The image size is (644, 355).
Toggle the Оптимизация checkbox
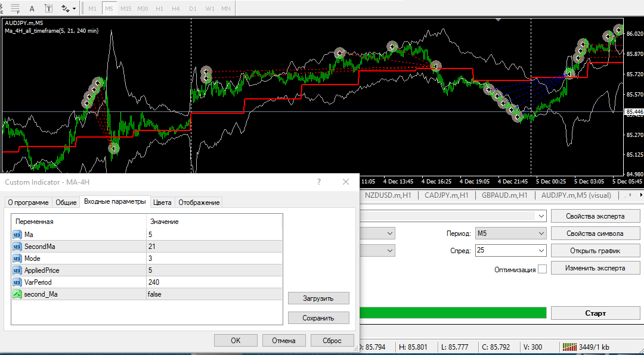tap(543, 269)
